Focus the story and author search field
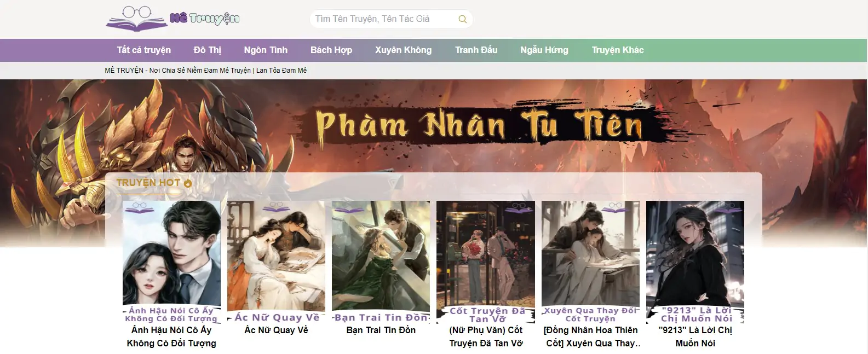 pyautogui.click(x=390, y=19)
